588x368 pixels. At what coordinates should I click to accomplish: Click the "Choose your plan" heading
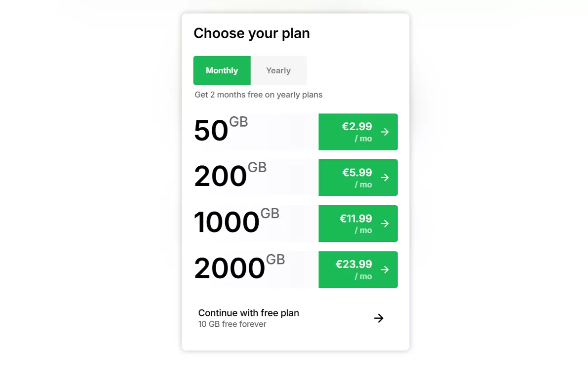click(x=251, y=33)
